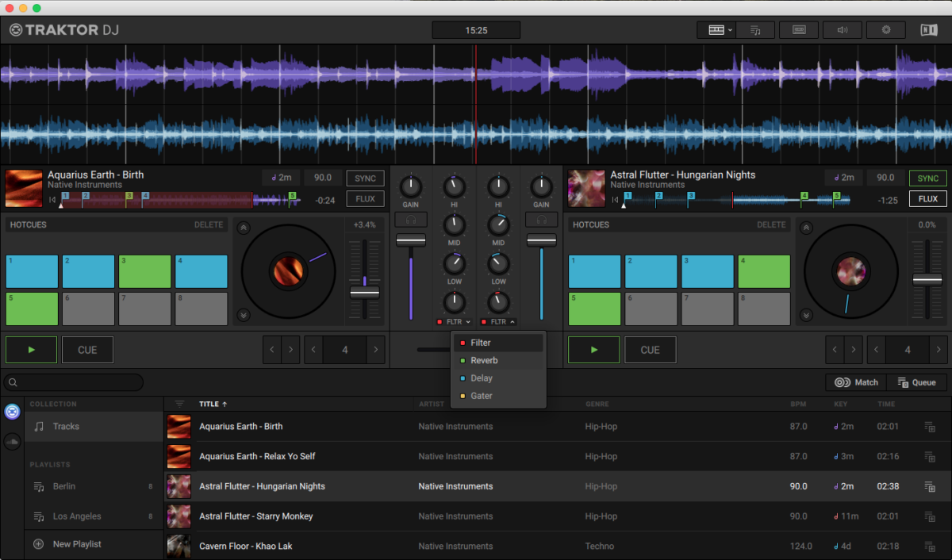This screenshot has width=952, height=560.
Task: Click the browser search field
Action: coord(75,382)
